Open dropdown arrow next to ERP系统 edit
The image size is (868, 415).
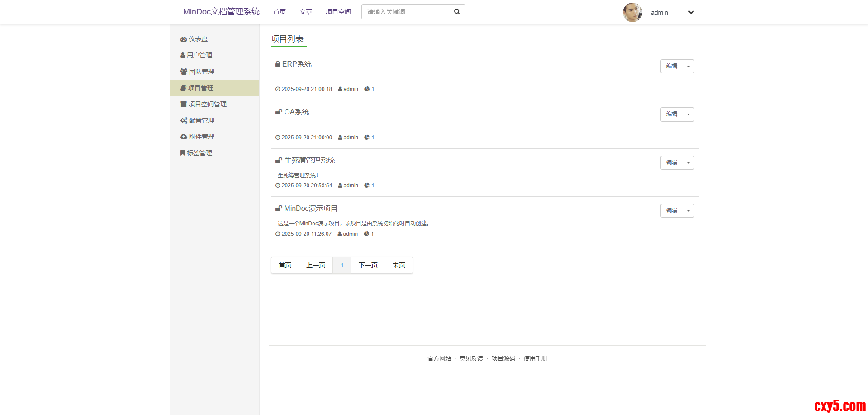pyautogui.click(x=688, y=67)
